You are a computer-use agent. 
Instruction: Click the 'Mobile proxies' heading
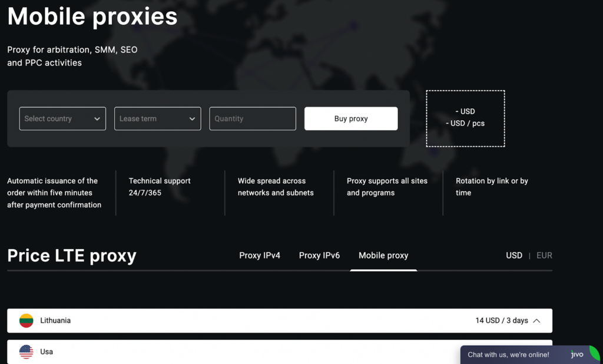[x=92, y=16]
